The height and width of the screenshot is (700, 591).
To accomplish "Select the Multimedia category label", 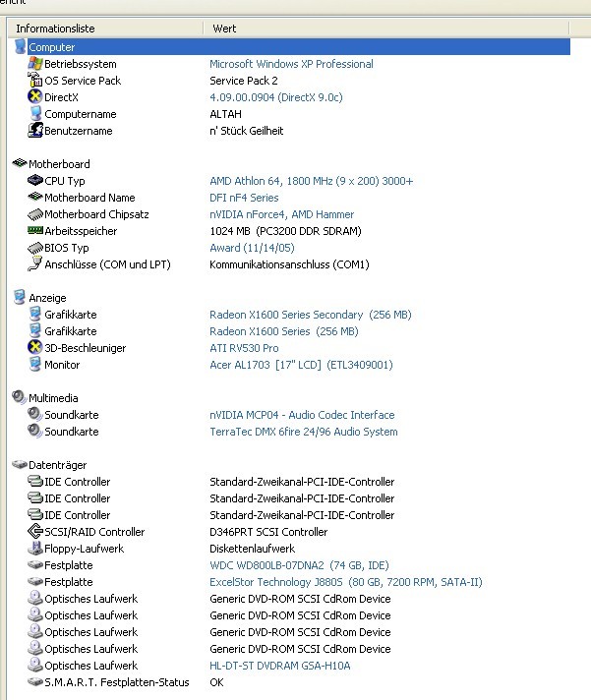I will 53,398.
